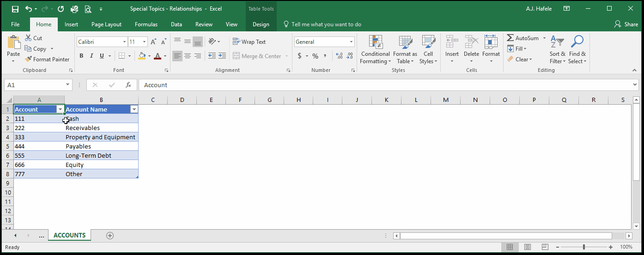Add a new sheet with plus button
The image size is (644, 255).
click(x=110, y=235)
